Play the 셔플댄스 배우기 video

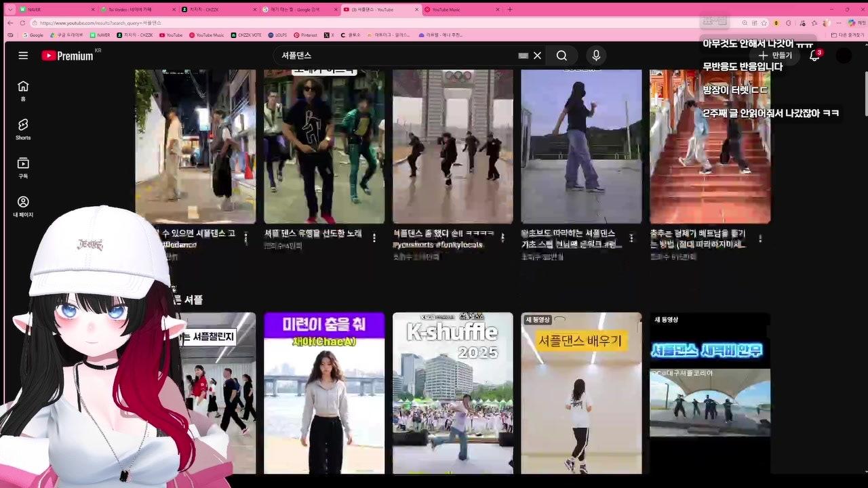coord(581,393)
